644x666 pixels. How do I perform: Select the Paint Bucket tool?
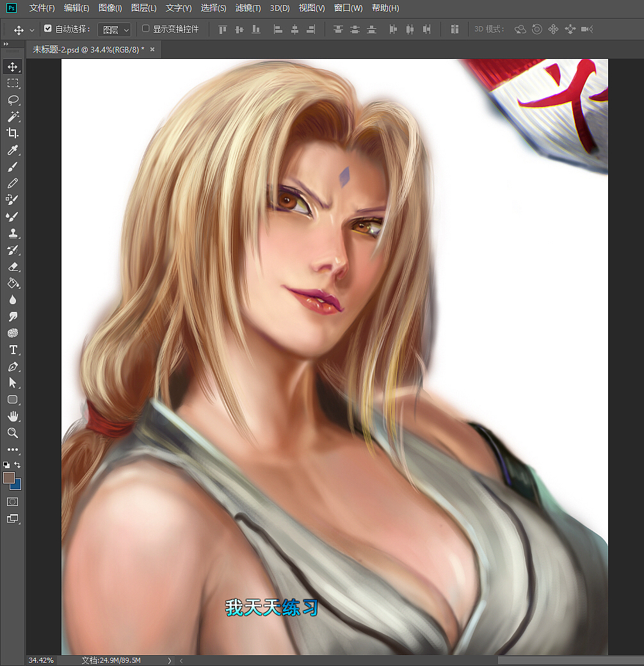click(x=12, y=283)
